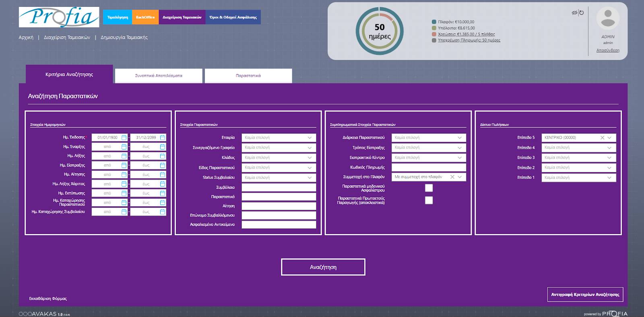
Task: Open the BackOffice menu
Action: (x=145, y=17)
